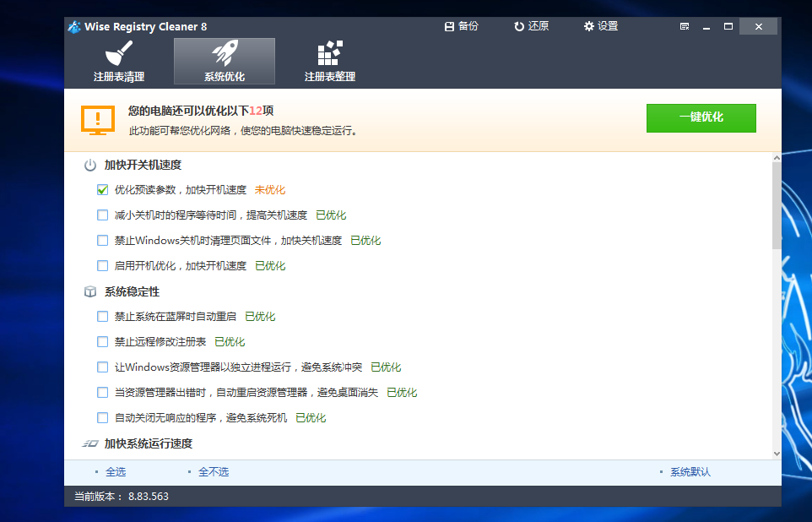
Task: Click the 全不选 link
Action: tap(214, 471)
